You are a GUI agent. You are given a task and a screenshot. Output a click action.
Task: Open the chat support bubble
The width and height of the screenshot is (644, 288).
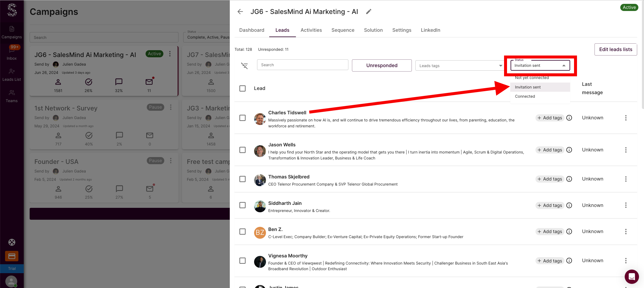tap(632, 277)
